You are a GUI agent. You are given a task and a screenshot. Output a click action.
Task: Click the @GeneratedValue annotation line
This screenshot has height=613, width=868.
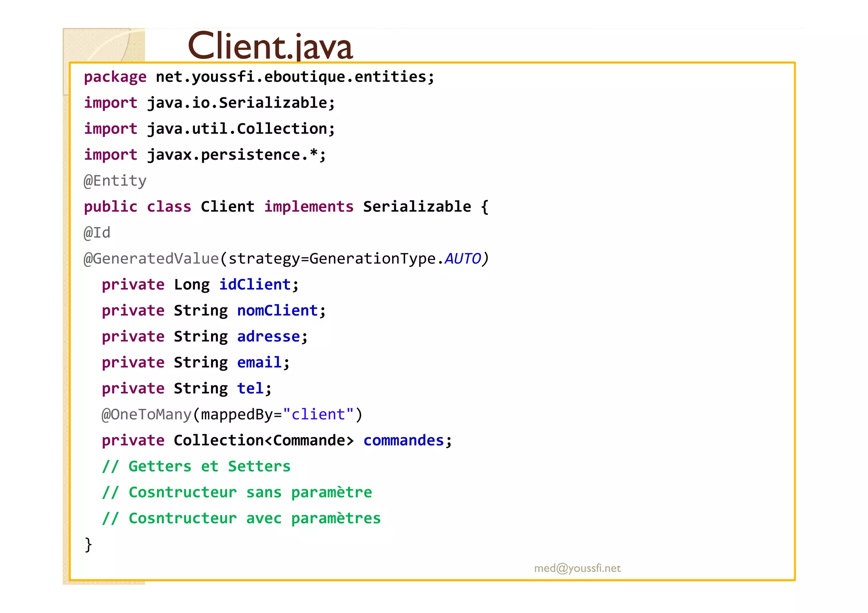point(286,259)
